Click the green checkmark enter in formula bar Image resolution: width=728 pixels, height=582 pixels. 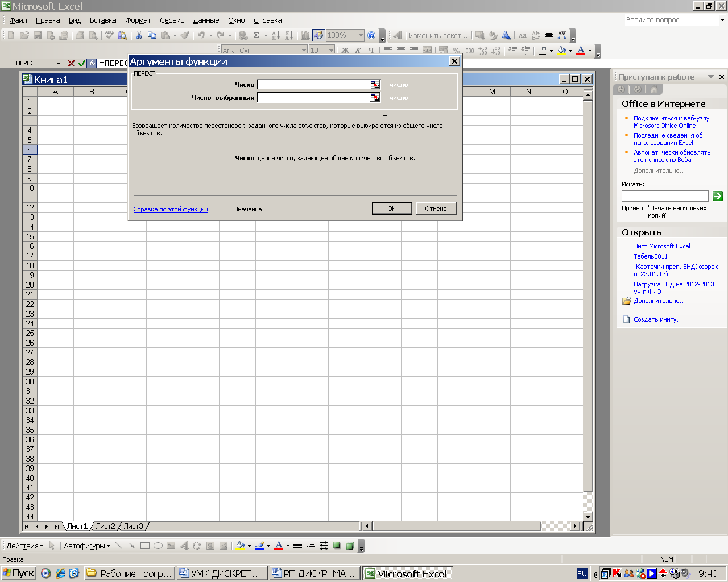click(81, 63)
